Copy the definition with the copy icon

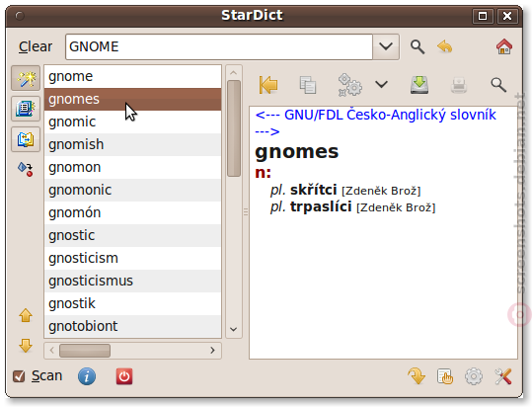click(x=308, y=85)
